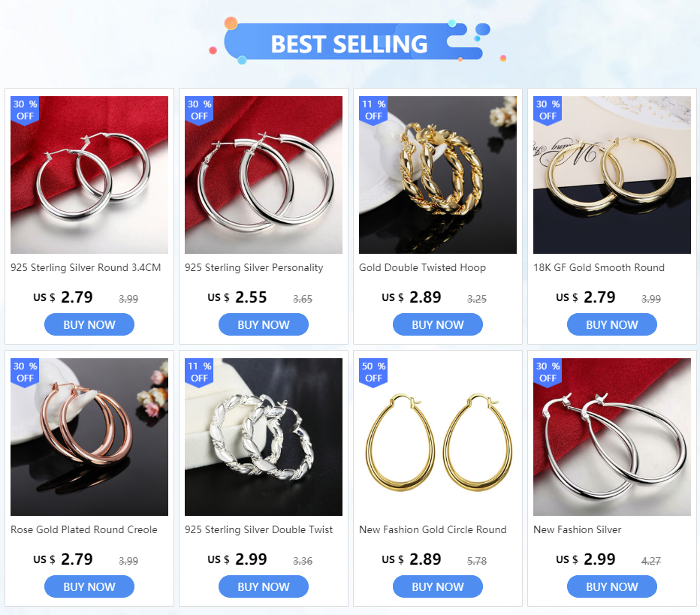Click BUY NOW under 18K GF Gold Smooth Round
The image size is (700, 615).
coord(612,324)
